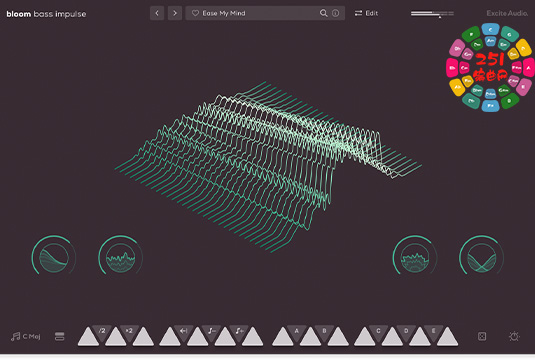Play white key between A and B
Viewport: 535px width, 363px height.
[310, 339]
